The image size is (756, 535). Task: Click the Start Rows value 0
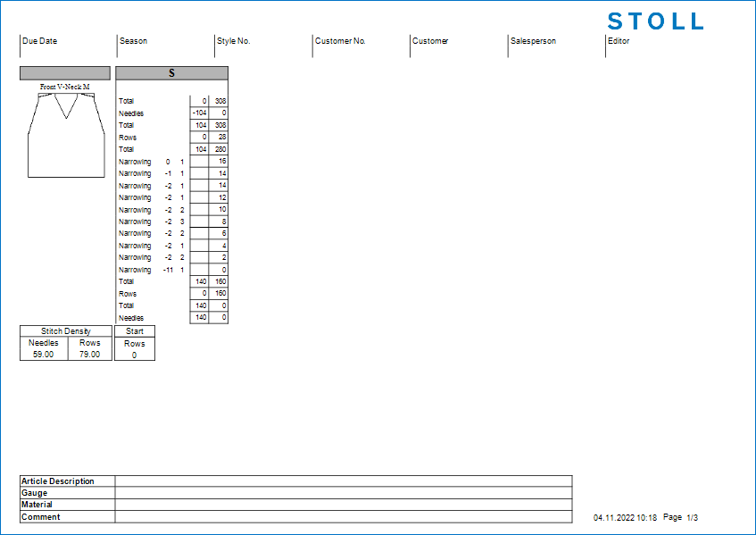[x=135, y=355]
